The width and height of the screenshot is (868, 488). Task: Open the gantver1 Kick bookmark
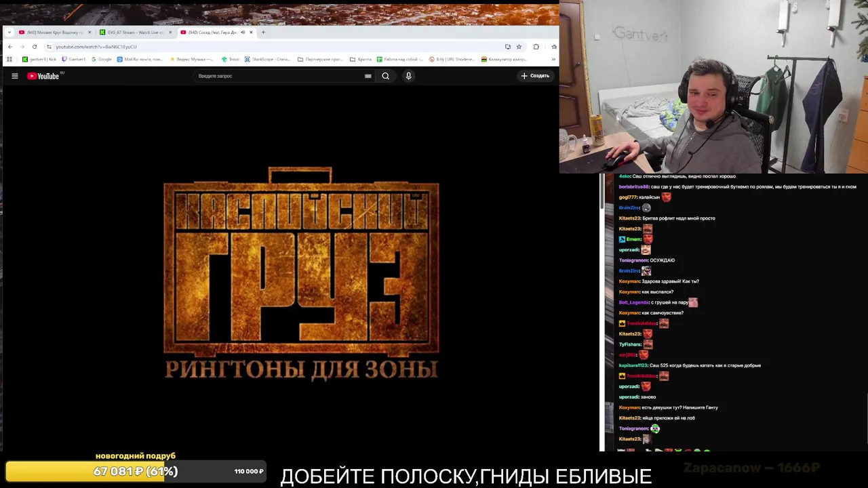point(39,60)
